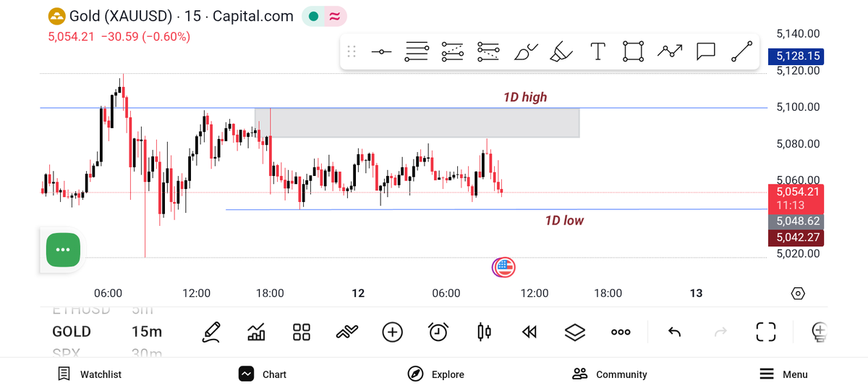Viewport: 868px width, 391px height.
Task: Click the 5,048.62 gray price label
Action: click(x=797, y=221)
